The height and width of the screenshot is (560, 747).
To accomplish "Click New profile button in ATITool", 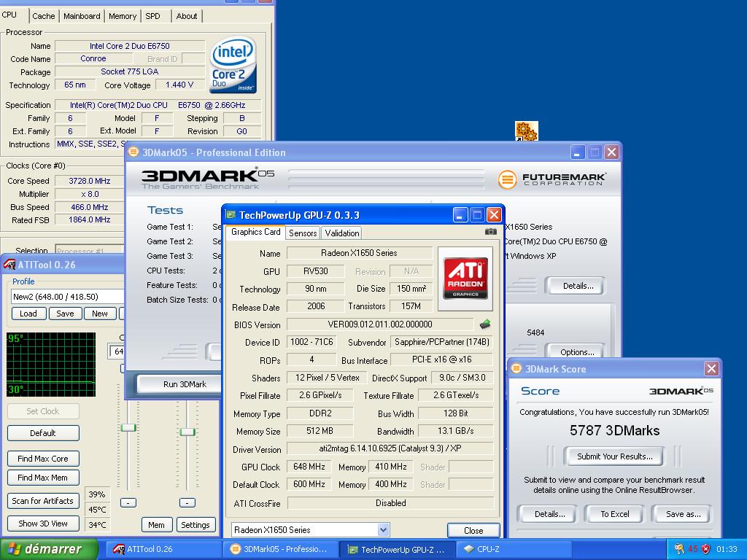I will [99, 314].
